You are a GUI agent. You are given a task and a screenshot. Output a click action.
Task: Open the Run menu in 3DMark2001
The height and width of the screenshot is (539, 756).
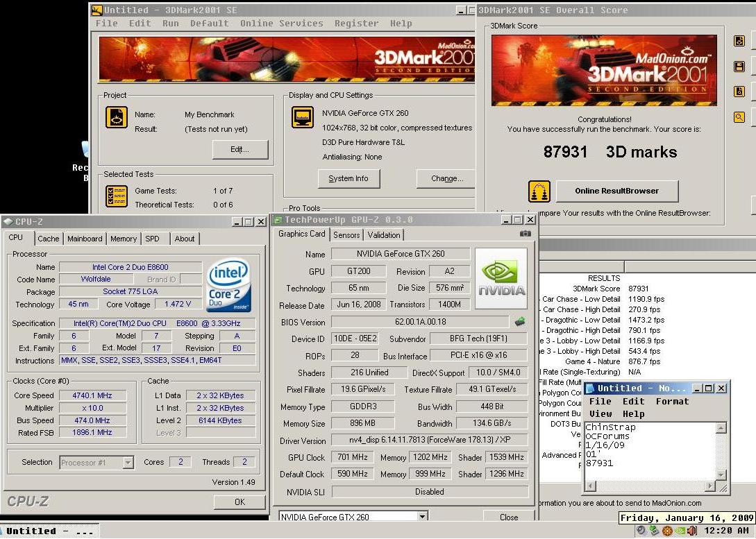click(x=171, y=23)
